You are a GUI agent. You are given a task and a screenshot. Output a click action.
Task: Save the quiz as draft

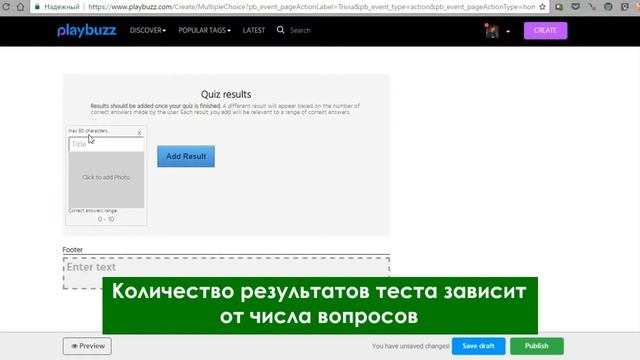pos(478,346)
